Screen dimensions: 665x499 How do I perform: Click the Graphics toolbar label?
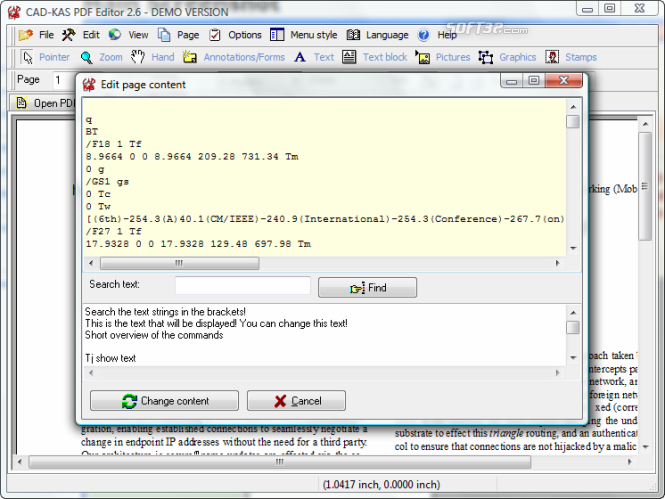[x=517, y=57]
